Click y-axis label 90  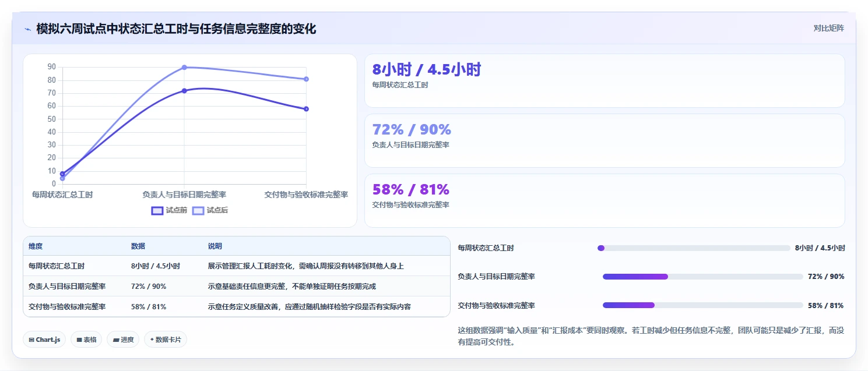pos(51,67)
